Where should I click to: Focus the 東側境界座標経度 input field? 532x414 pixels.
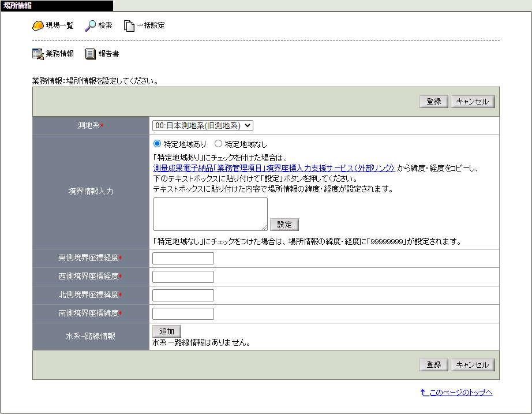click(183, 259)
